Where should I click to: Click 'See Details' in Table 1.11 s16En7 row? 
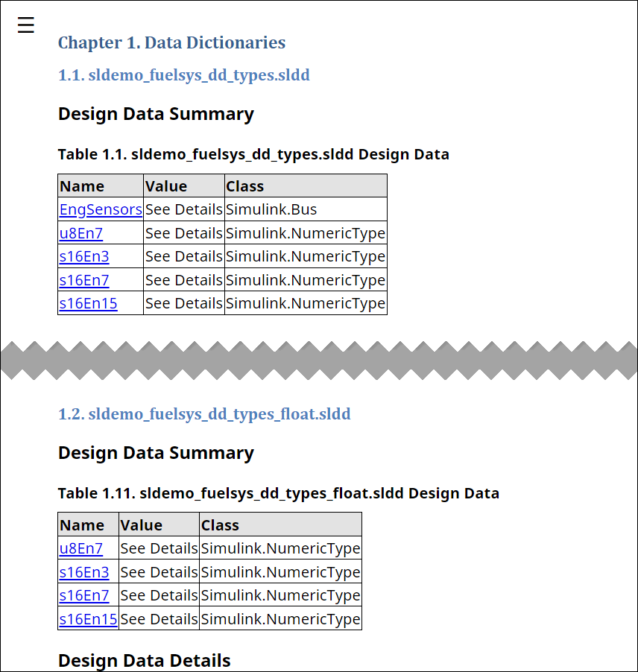(159, 595)
